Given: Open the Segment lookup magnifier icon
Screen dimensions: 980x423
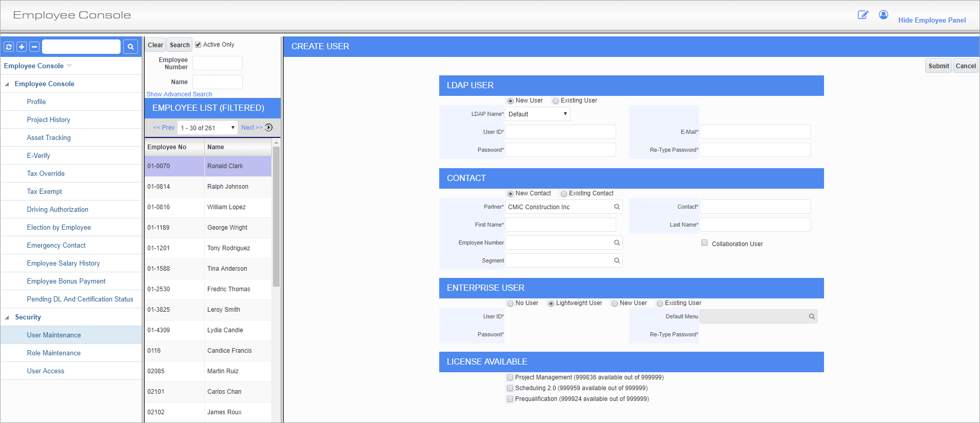Looking at the screenshot, I should (617, 260).
